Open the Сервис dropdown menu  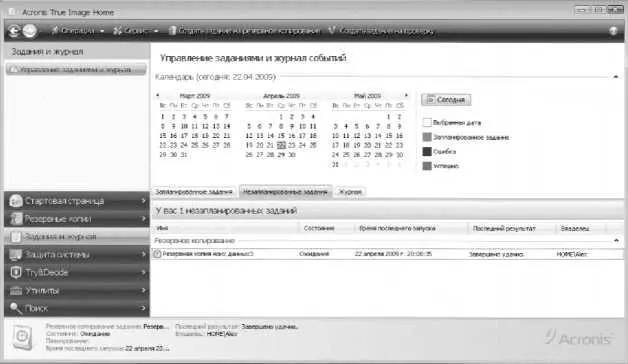135,31
